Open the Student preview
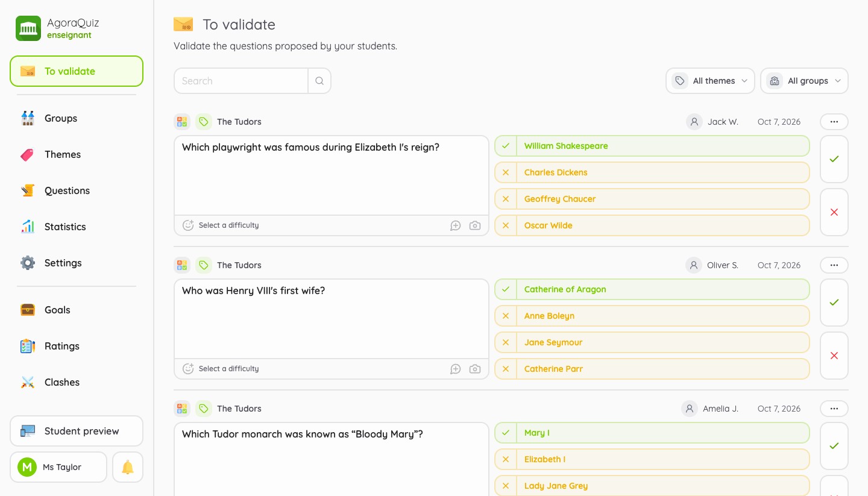The height and width of the screenshot is (496, 868). tap(77, 431)
